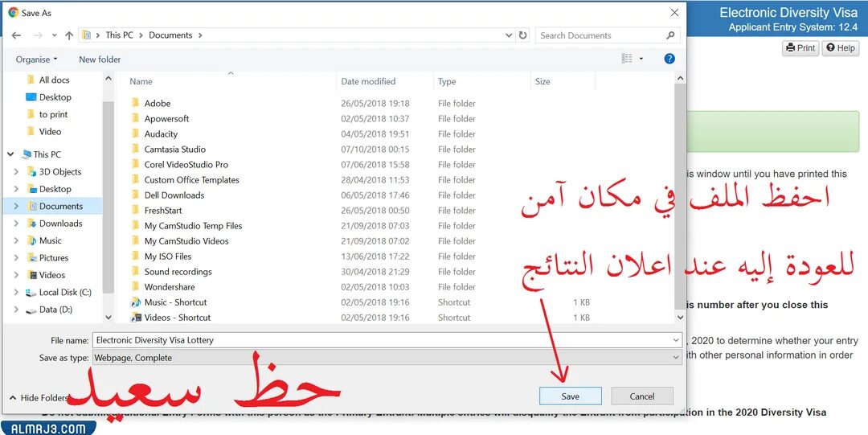Viewport: 868px width, 435px height.
Task: Open the Organise menu
Action: 36,60
